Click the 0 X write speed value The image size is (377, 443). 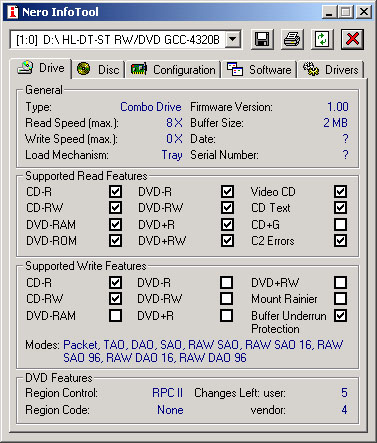(174, 139)
